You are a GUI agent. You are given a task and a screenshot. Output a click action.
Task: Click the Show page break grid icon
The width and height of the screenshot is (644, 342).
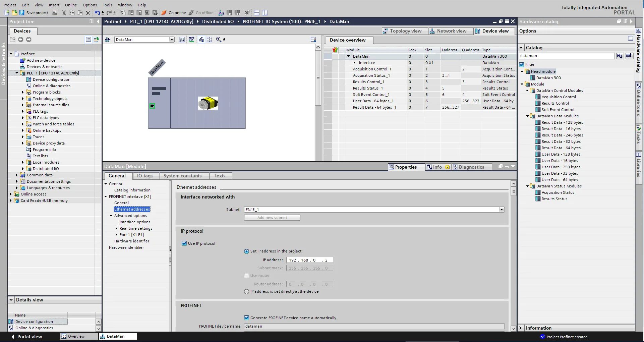pyautogui.click(x=210, y=40)
